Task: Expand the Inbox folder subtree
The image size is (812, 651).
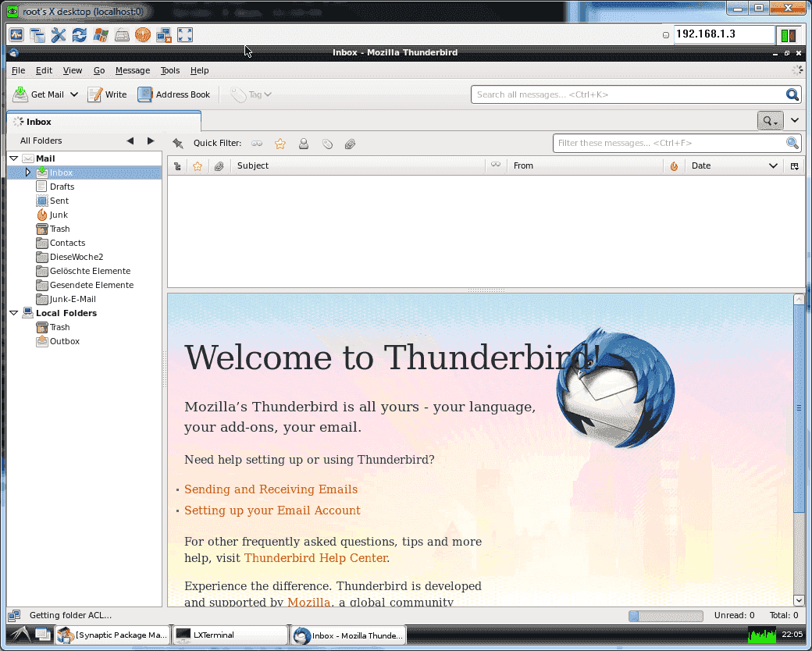Action: (x=28, y=173)
